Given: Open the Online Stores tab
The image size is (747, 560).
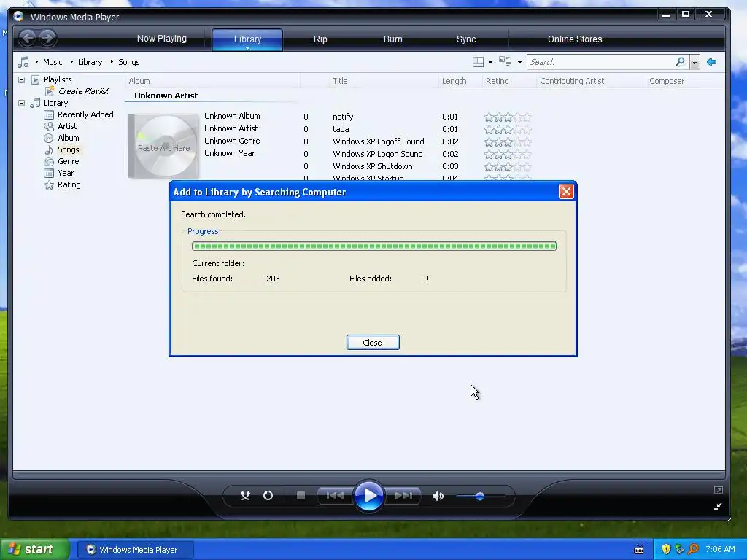Looking at the screenshot, I should click(x=575, y=39).
